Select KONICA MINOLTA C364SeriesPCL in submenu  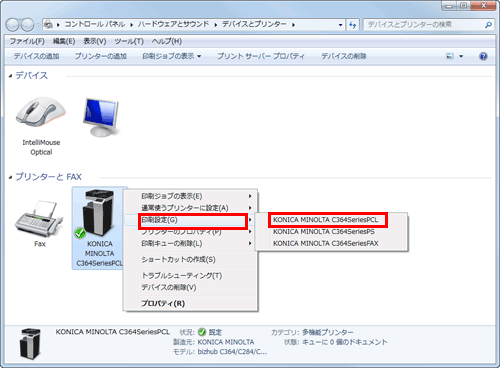tap(331, 220)
